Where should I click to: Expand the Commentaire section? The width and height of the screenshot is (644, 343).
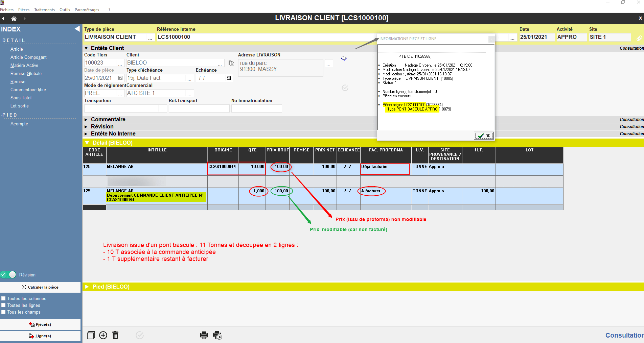[x=86, y=120]
